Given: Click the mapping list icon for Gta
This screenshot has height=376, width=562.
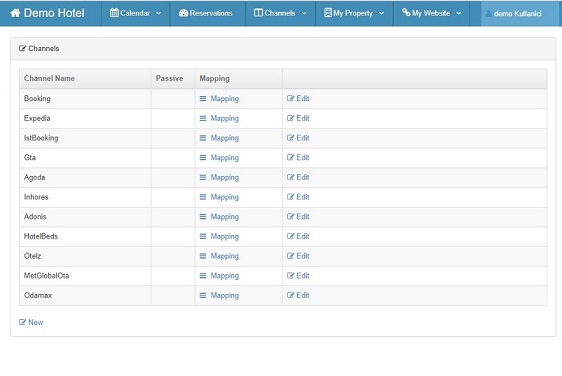Looking at the screenshot, I should [x=203, y=158].
